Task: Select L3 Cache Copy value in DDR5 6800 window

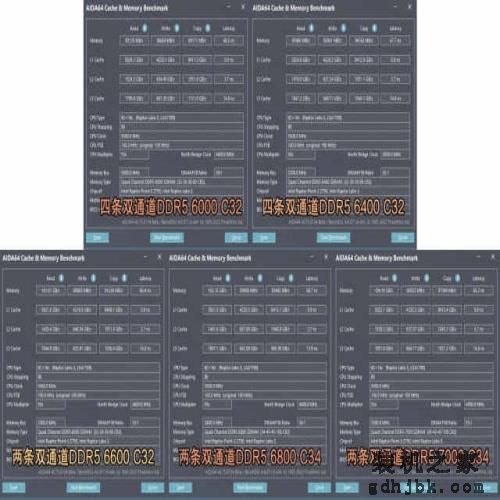Action: (x=280, y=349)
